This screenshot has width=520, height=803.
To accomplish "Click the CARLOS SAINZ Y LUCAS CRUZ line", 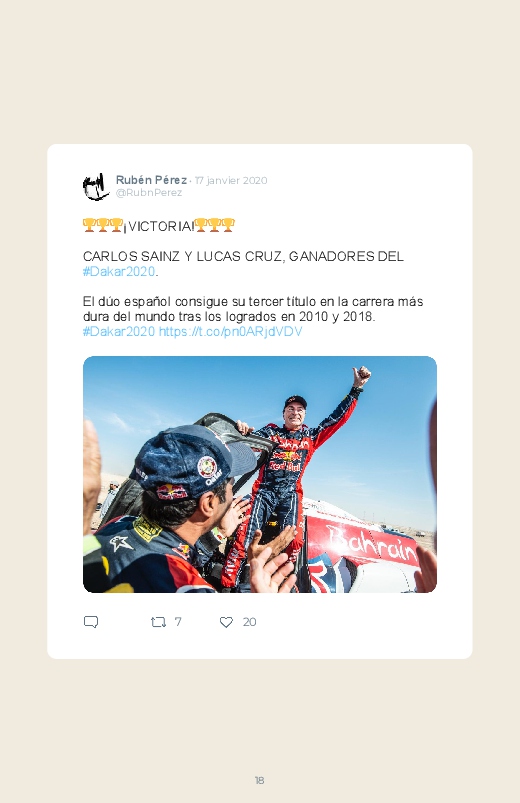I will click(x=243, y=257).
